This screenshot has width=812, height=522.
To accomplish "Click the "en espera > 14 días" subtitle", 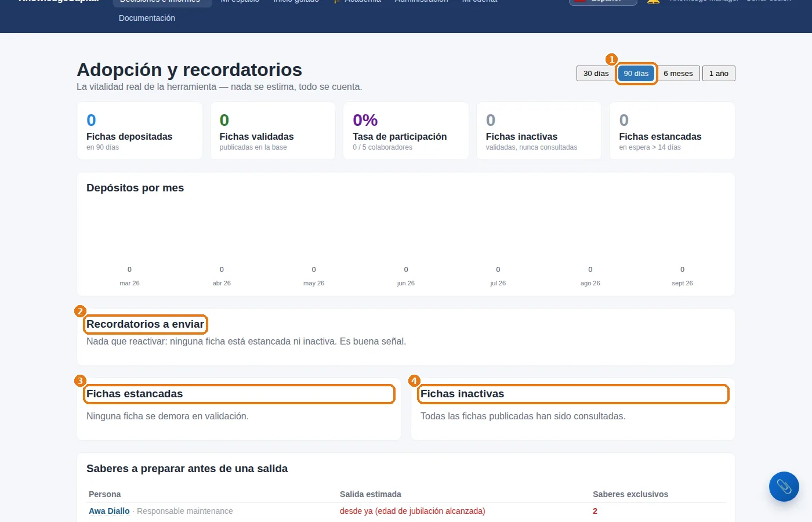I will 650,147.
